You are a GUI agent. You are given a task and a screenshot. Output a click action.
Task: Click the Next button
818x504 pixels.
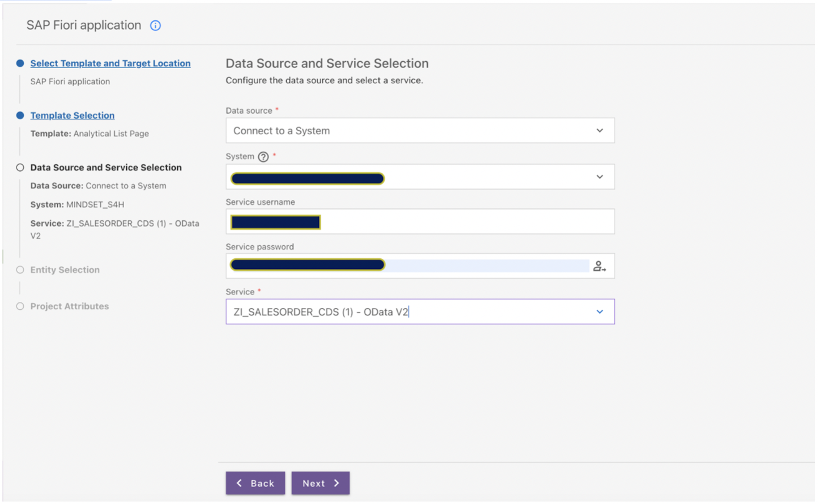coord(321,483)
